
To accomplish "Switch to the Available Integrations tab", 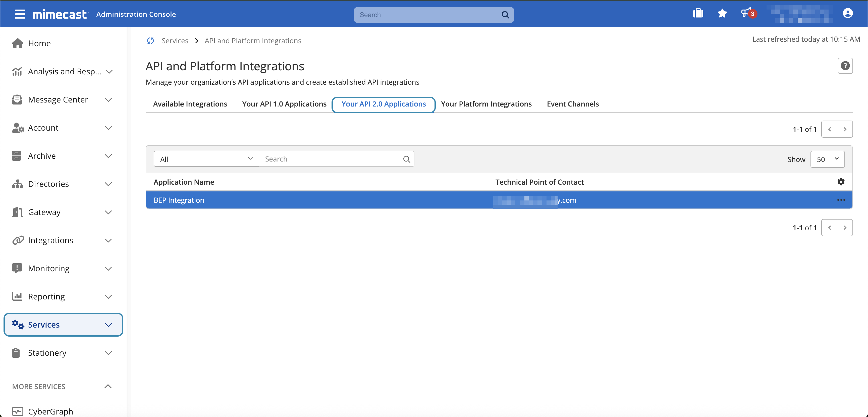I will coord(190,104).
